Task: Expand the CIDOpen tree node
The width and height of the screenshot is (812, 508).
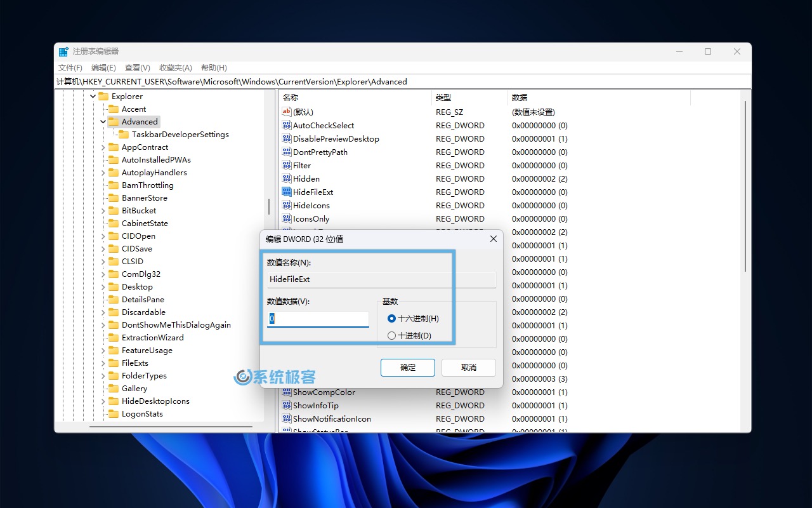Action: click(x=103, y=236)
